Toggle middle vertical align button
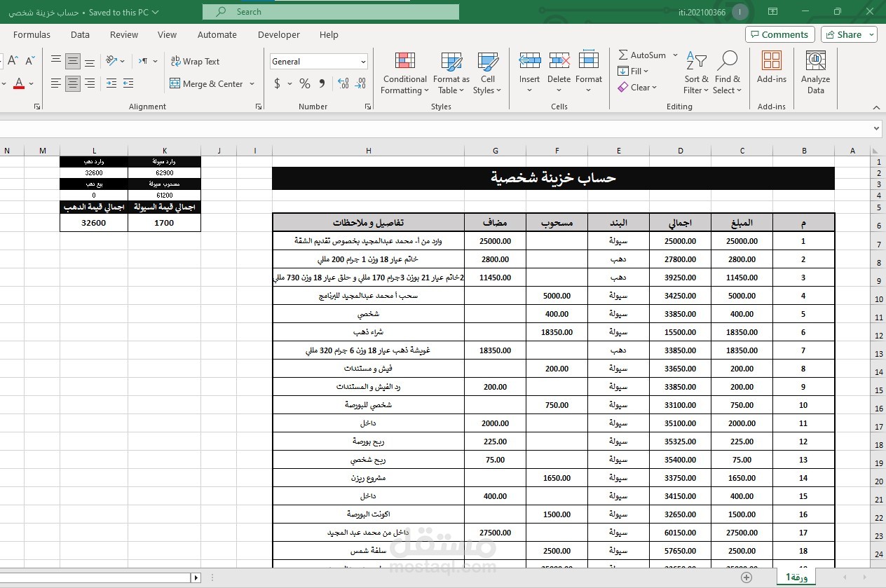The width and height of the screenshot is (886, 588). pyautogui.click(x=73, y=61)
